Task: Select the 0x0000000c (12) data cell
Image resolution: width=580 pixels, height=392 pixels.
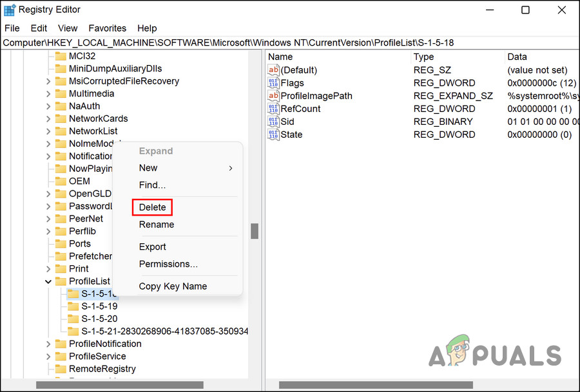Action: click(x=542, y=83)
